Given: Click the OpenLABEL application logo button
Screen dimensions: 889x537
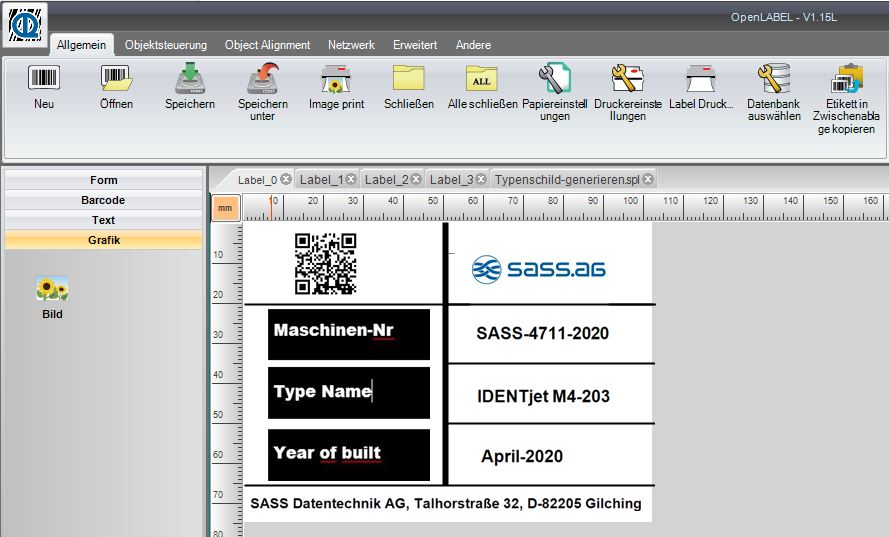Looking at the screenshot, I should click(24, 24).
